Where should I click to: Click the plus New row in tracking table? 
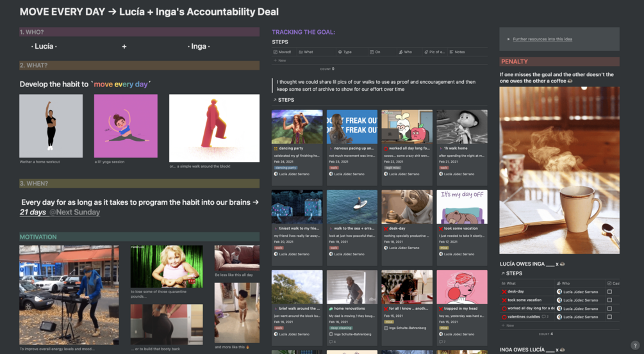[x=280, y=61]
